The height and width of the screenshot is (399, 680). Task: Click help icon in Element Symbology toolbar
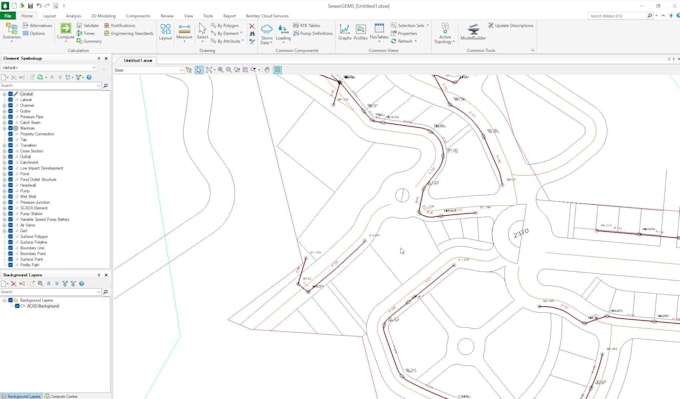click(89, 77)
